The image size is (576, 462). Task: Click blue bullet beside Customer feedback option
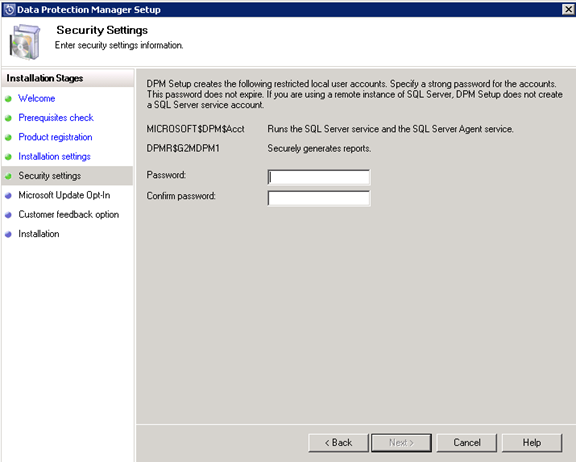click(x=8, y=215)
